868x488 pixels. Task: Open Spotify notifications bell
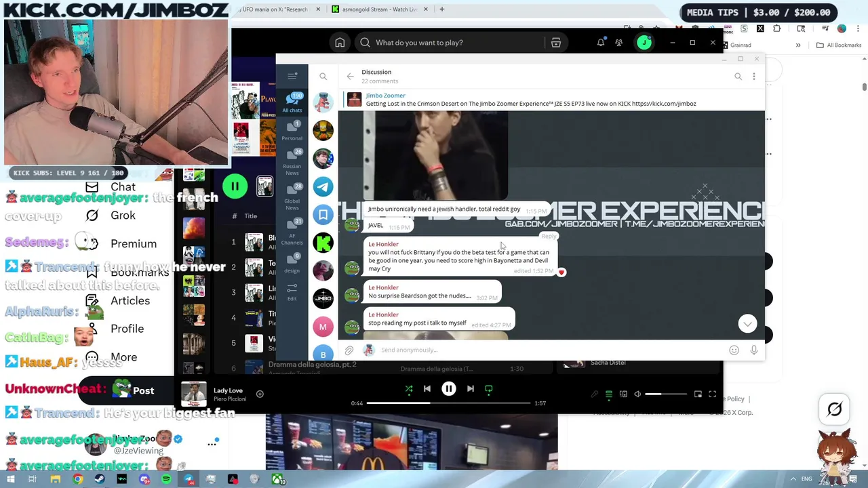point(601,43)
